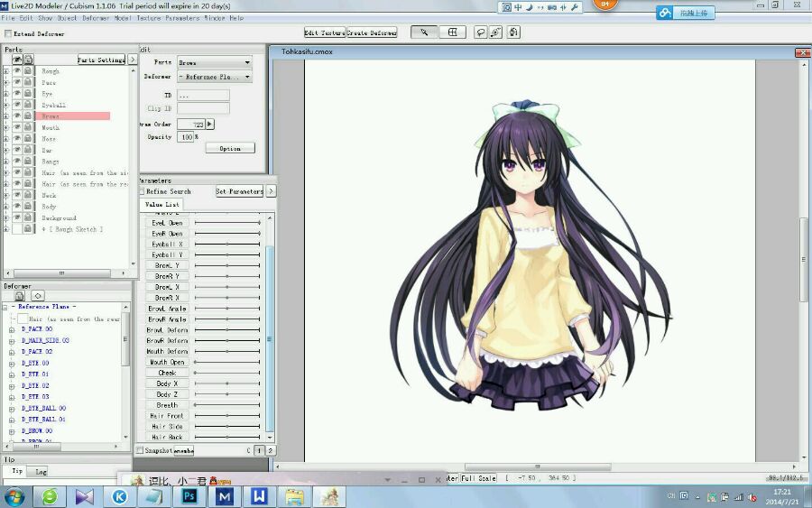Viewport: 812px width, 508px height.
Task: Open the Parts dropdown showing Brows
Action: tap(215, 62)
